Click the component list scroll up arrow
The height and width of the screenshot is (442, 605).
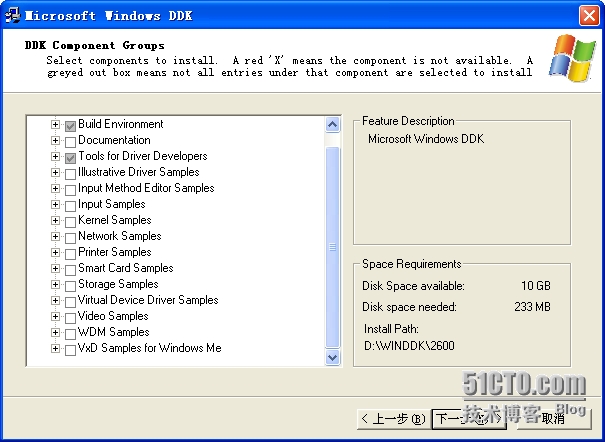[x=333, y=125]
